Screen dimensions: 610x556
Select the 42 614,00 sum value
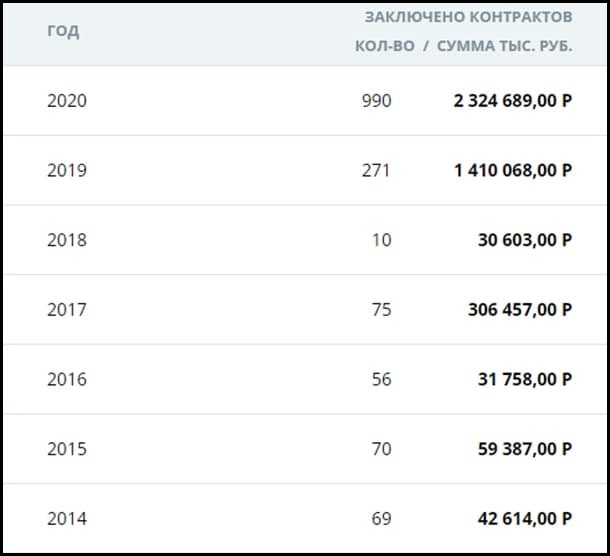pos(524,518)
